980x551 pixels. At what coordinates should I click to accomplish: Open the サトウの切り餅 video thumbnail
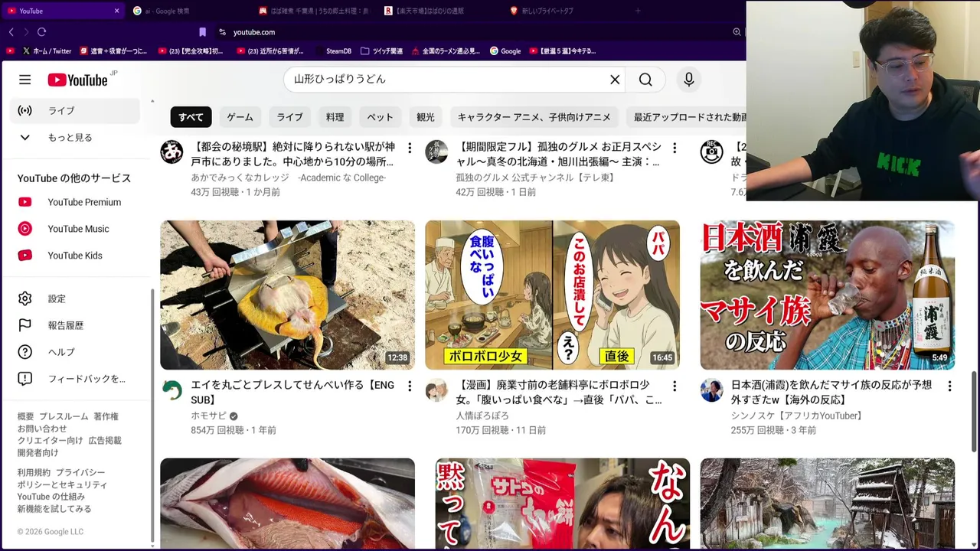(x=562, y=504)
